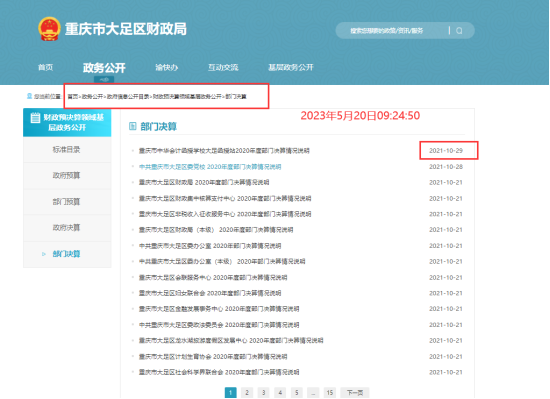The height and width of the screenshot is (399, 550).
Task: Select 政府决算 in the left sidebar
Action: [67, 228]
